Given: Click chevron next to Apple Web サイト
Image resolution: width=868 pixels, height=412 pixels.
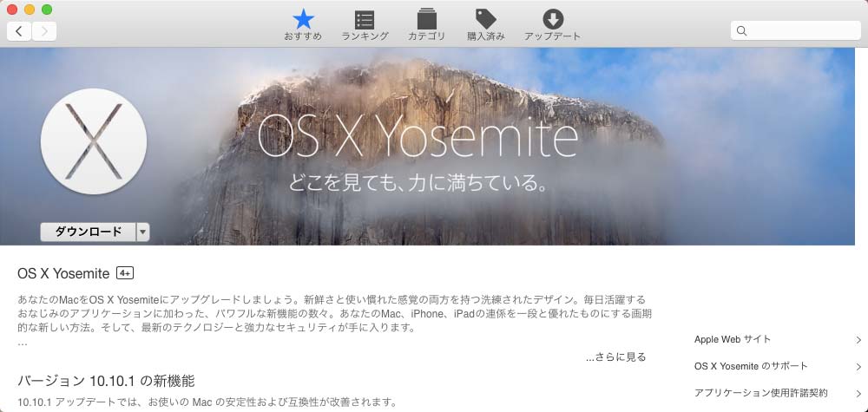Looking at the screenshot, I should coord(858,340).
